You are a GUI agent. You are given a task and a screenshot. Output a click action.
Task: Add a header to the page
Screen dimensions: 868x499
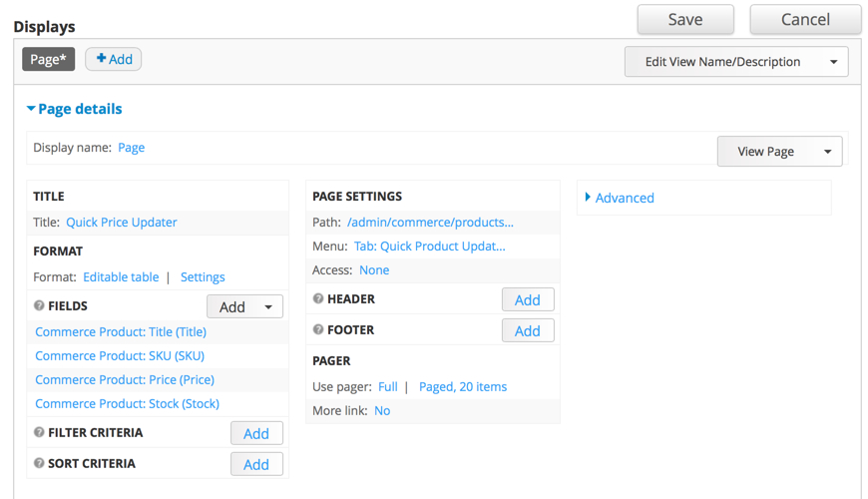click(x=527, y=299)
